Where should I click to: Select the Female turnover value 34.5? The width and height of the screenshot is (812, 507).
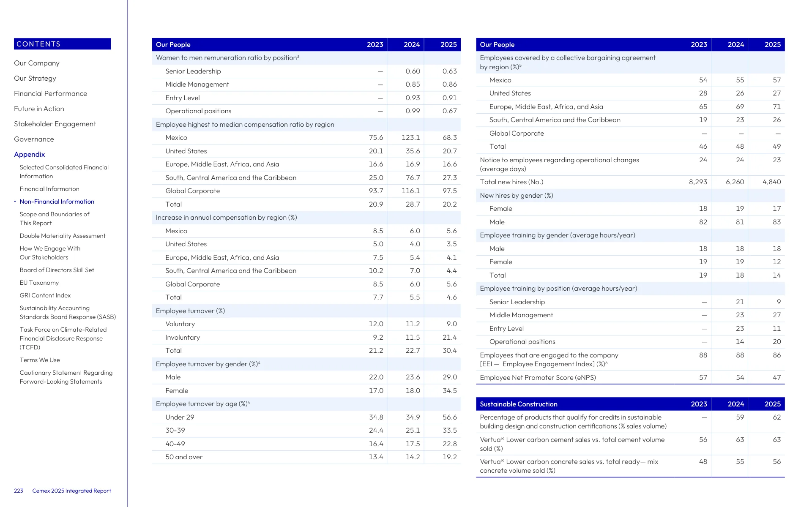tap(450, 391)
